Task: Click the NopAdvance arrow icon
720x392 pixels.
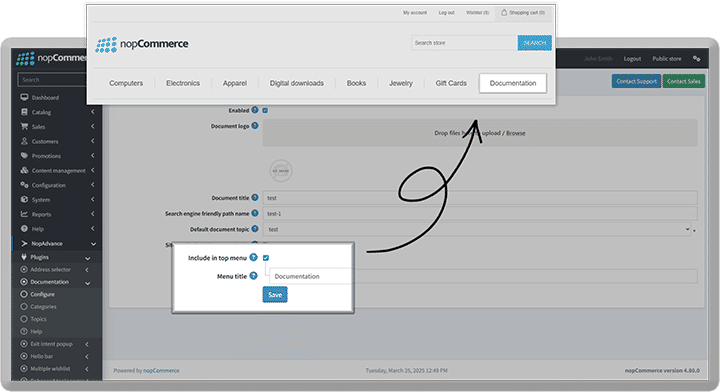Action: pos(24,243)
